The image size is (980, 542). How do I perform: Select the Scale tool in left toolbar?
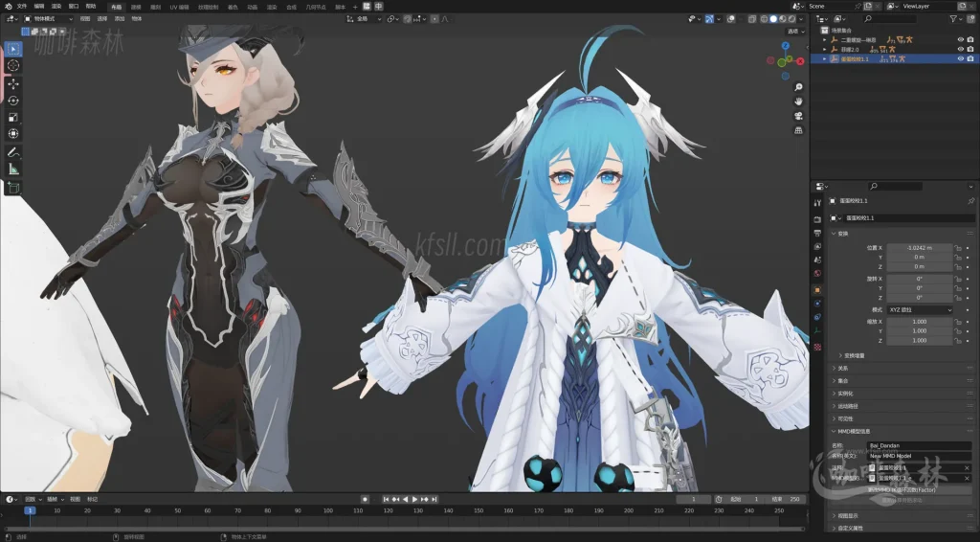[13, 118]
